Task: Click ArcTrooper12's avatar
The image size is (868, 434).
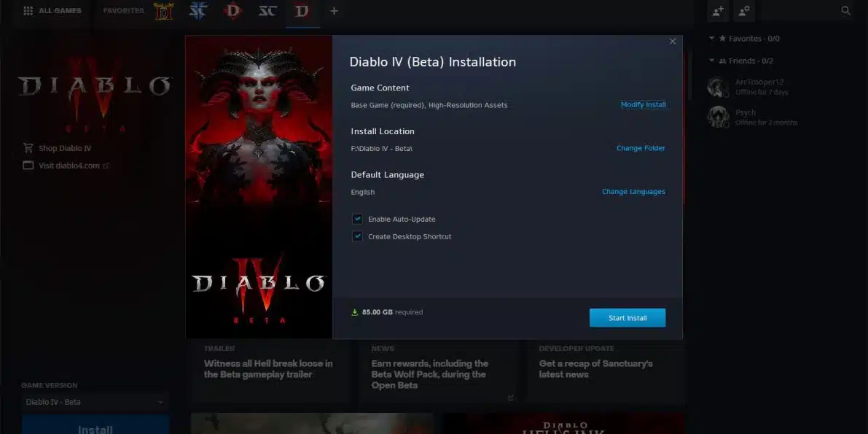Action: click(x=717, y=87)
